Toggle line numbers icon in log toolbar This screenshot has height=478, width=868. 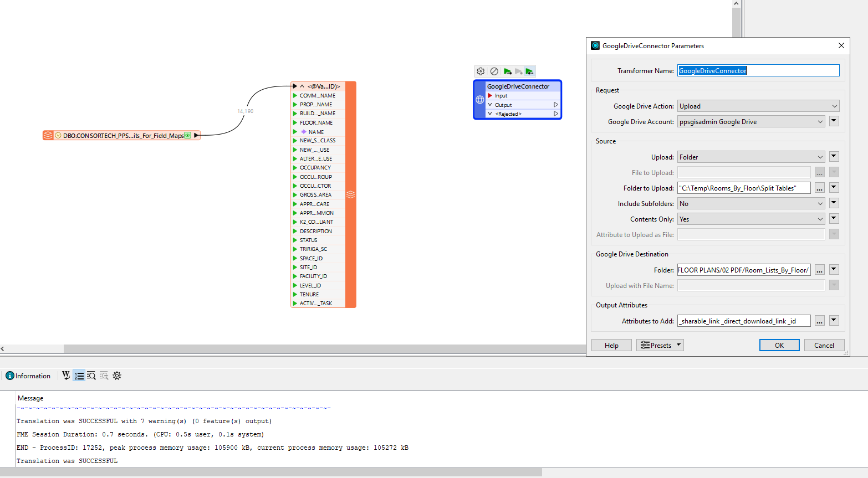pos(79,376)
